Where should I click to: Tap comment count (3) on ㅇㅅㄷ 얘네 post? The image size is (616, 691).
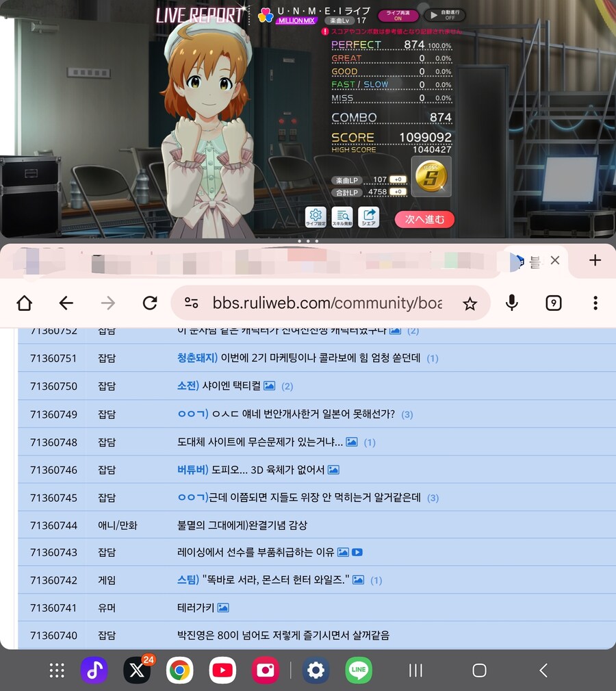click(x=407, y=414)
